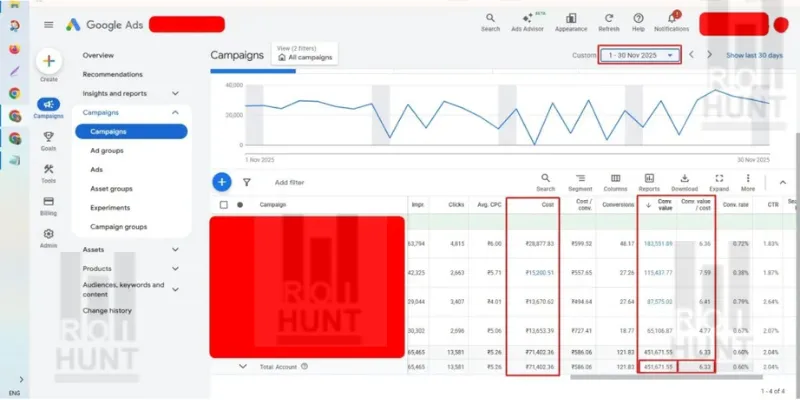Click the blue add campaign plus button

(x=221, y=182)
